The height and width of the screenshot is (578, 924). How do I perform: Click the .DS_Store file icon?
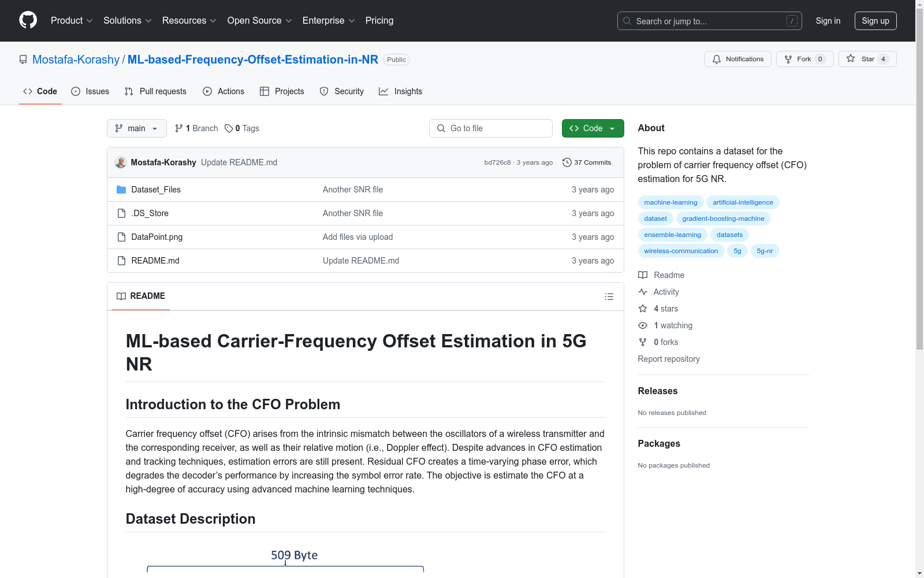[121, 213]
